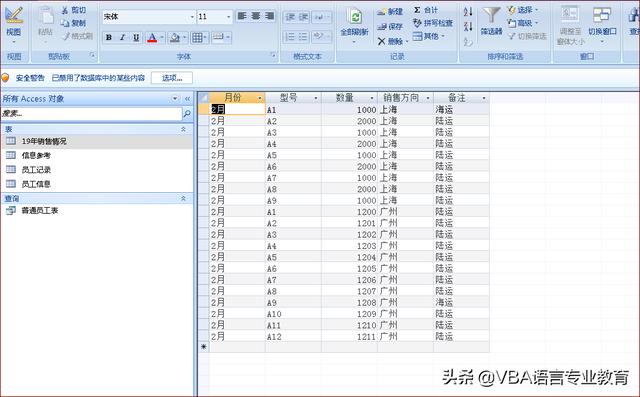Screen dimensions: 640x397
Task: Toggle Bold formatting button
Action: [109, 38]
